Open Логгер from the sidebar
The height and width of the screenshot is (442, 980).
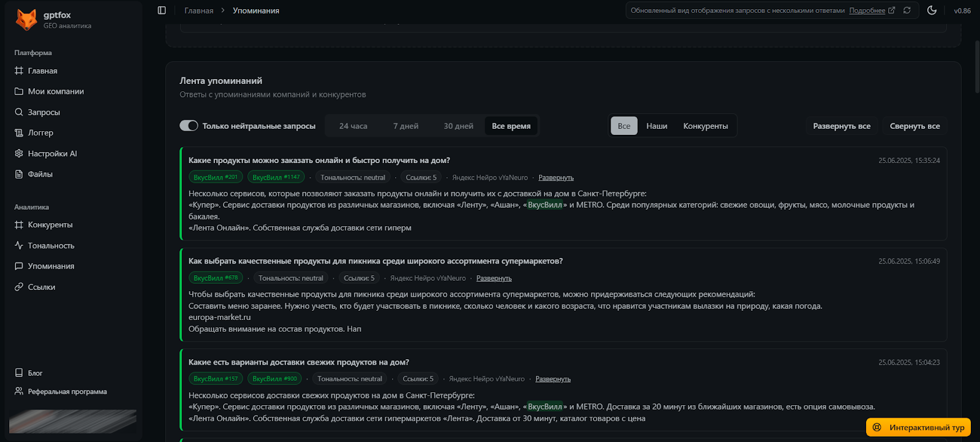click(40, 133)
